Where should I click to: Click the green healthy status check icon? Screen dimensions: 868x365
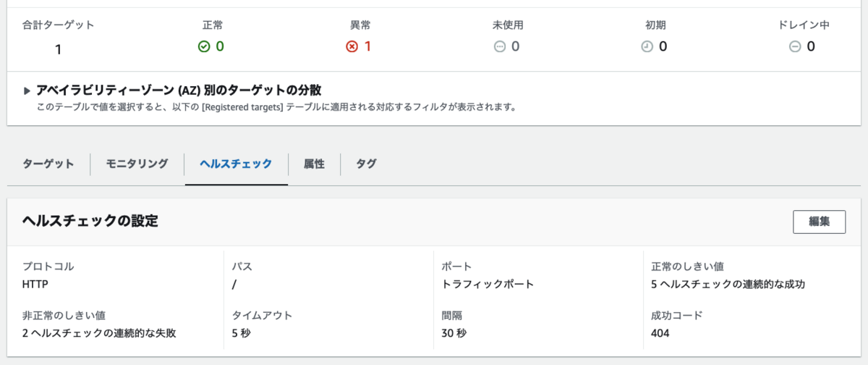(x=204, y=46)
